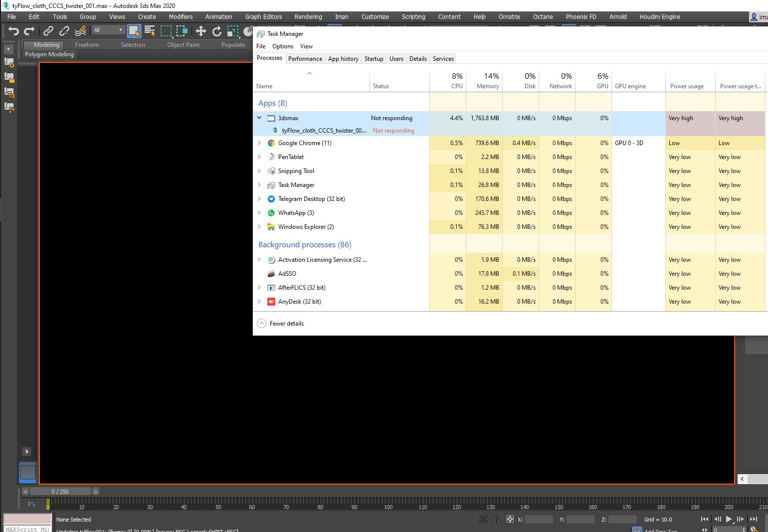
Task: Activate the Select Object tool
Action: 134,31
